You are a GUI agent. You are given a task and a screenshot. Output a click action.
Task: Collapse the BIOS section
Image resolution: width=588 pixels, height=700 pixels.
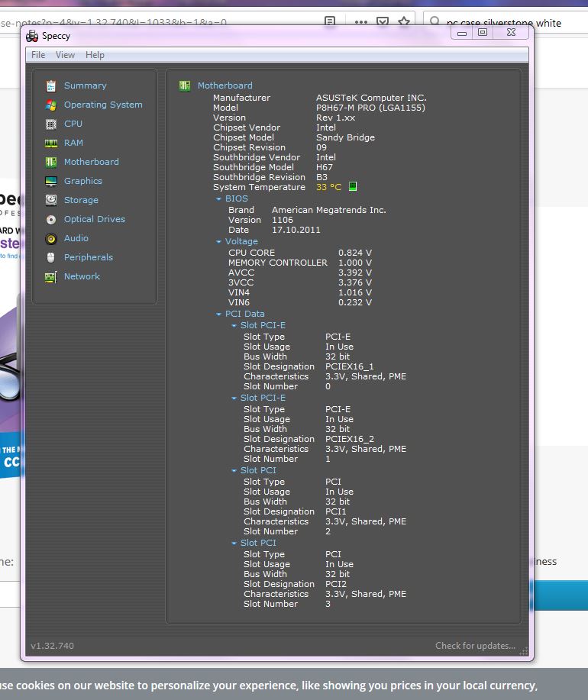(x=218, y=199)
